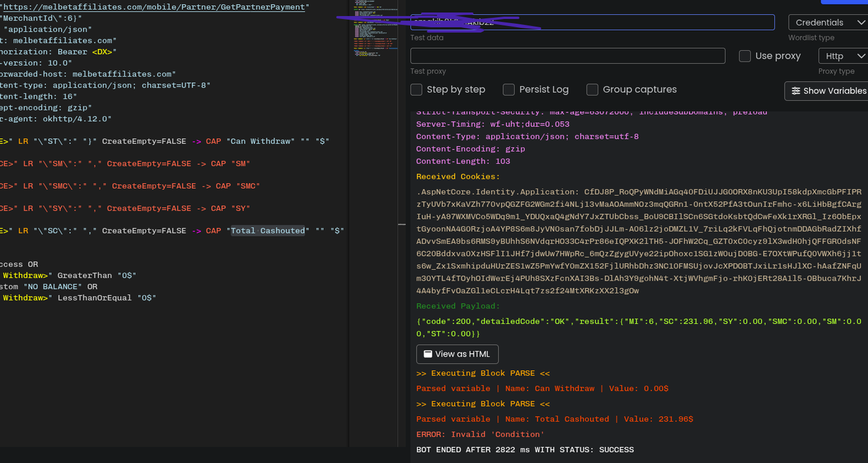868x463 pixels.
Task: Click the "ERROR: Invalid 'Condition'" log line
Action: point(480,434)
